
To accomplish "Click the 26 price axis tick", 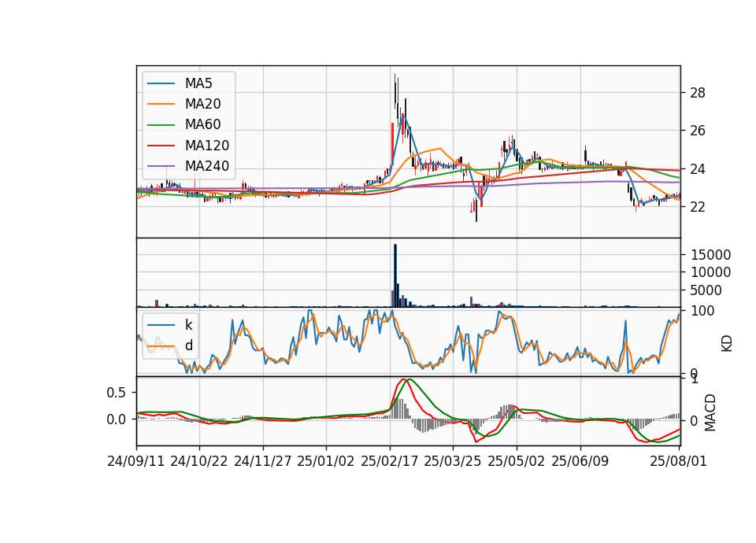I will coord(697,131).
